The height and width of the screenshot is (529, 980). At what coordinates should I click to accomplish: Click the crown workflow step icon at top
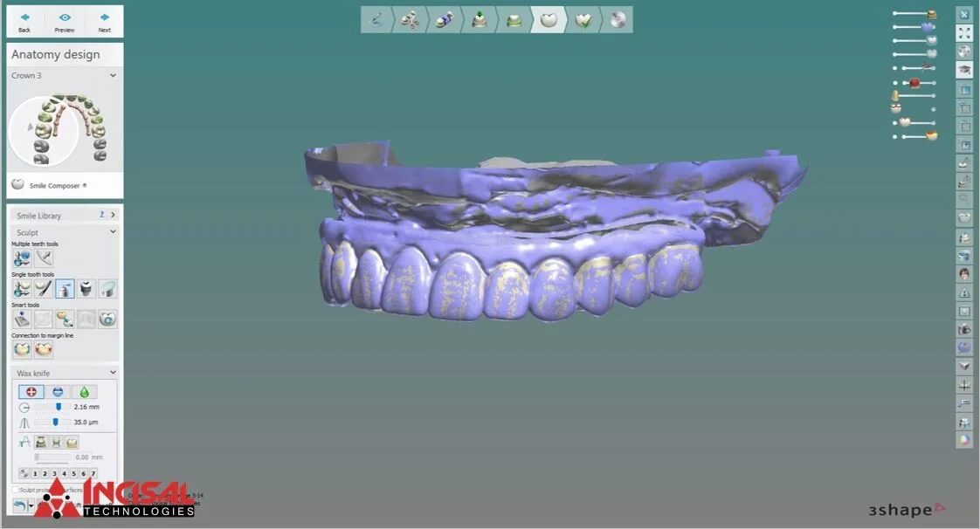click(x=549, y=19)
